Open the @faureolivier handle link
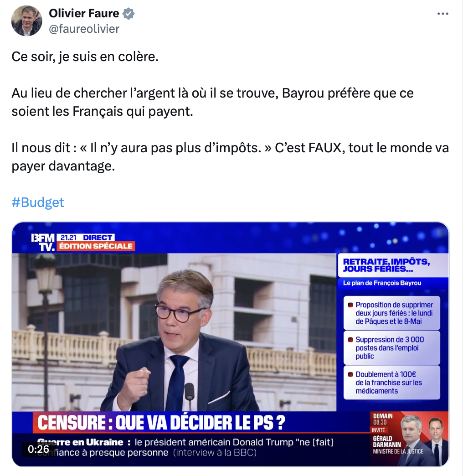 tap(84, 29)
